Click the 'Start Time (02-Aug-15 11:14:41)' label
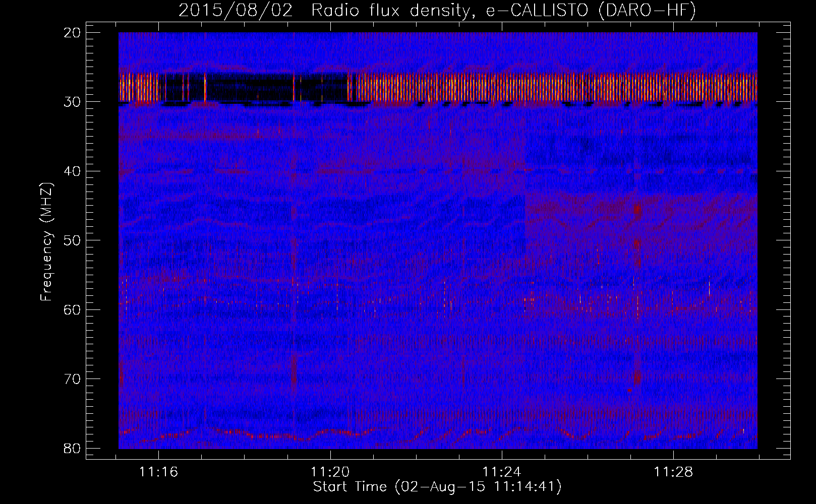This screenshot has width=816, height=504. pyautogui.click(x=437, y=487)
